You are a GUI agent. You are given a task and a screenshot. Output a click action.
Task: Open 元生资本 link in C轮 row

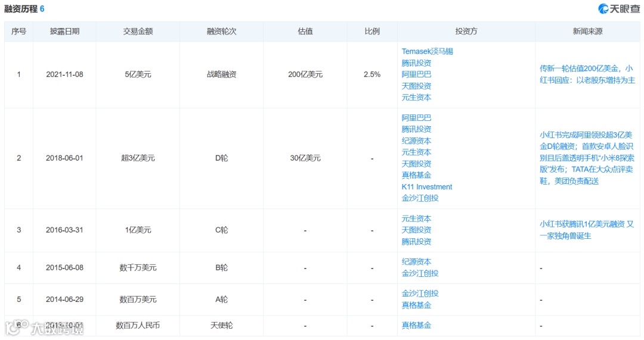point(416,219)
